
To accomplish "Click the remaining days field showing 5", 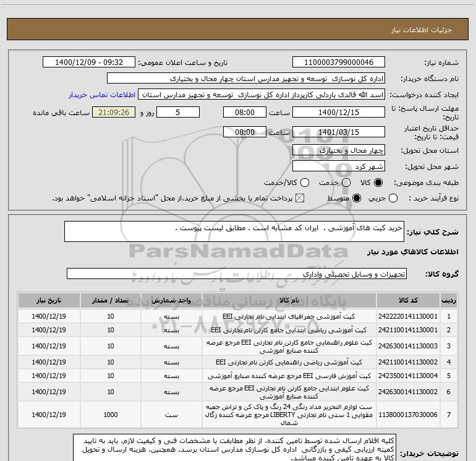I will [x=178, y=112].
